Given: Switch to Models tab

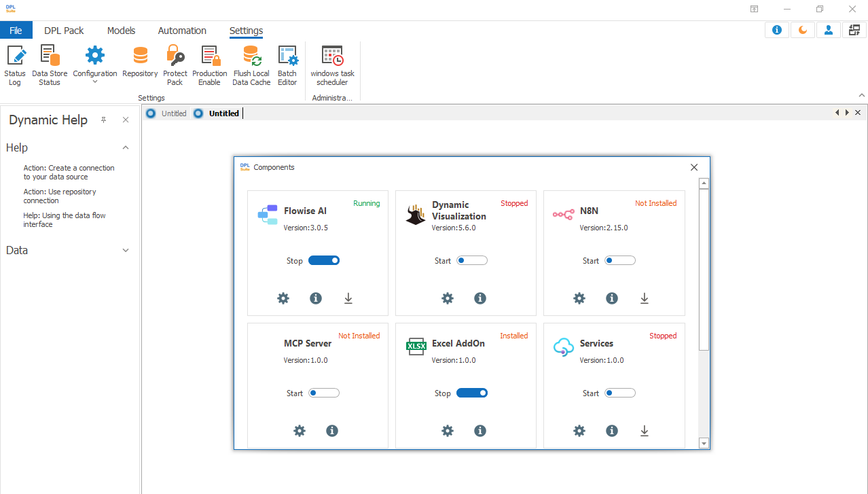Looking at the screenshot, I should pos(122,31).
